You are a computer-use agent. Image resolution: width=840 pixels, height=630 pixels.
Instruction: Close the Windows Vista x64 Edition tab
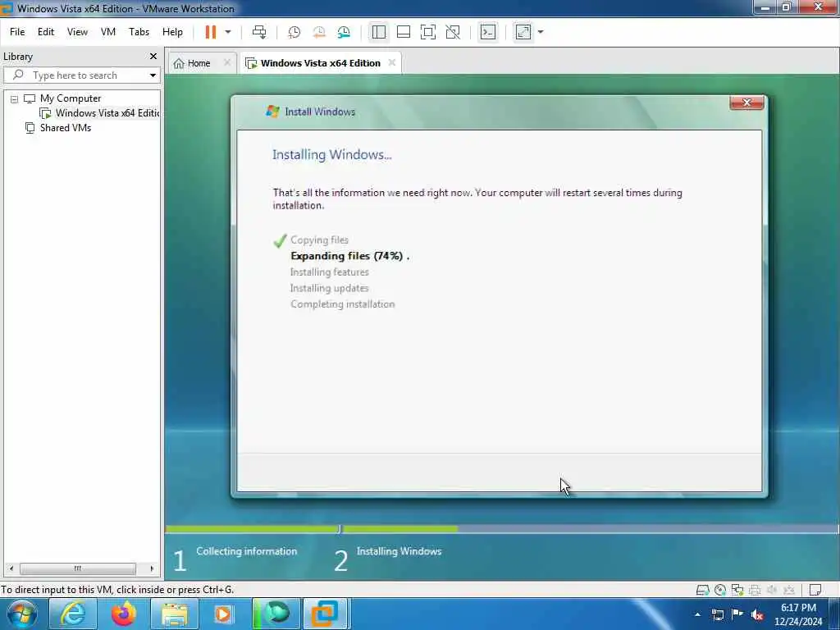click(x=392, y=62)
